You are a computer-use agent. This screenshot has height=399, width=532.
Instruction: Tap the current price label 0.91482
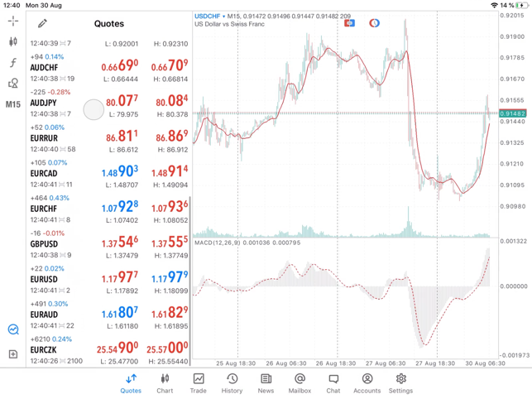click(x=512, y=113)
